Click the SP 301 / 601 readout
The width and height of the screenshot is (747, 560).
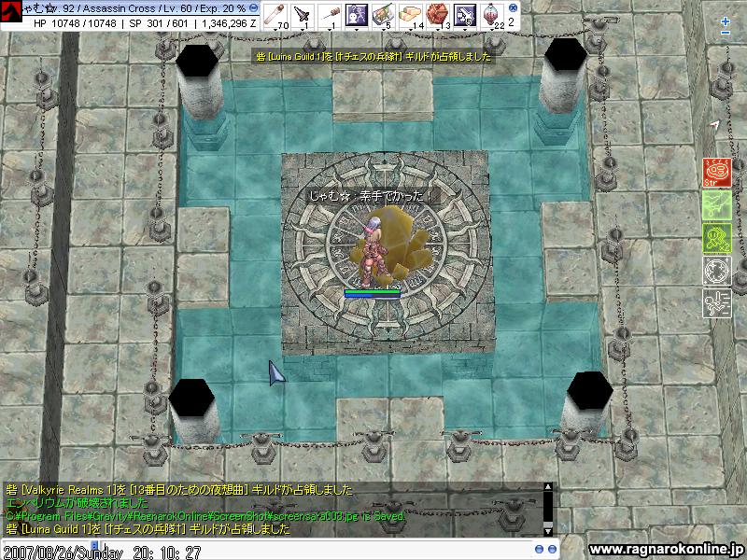pyautogui.click(x=159, y=23)
